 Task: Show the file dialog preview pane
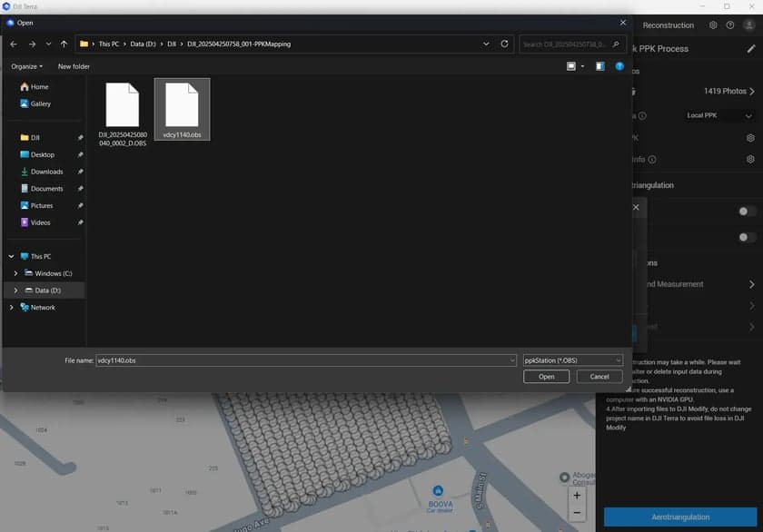point(599,66)
